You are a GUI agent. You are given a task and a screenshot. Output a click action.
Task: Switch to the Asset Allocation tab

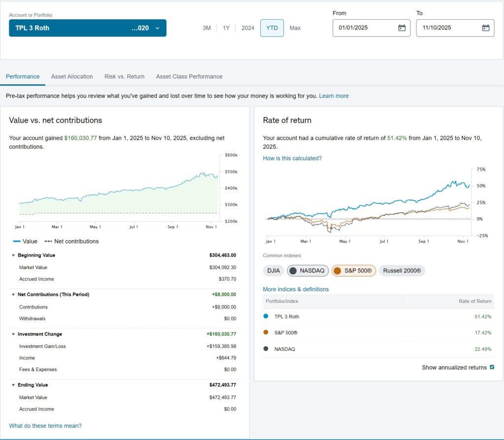72,76
